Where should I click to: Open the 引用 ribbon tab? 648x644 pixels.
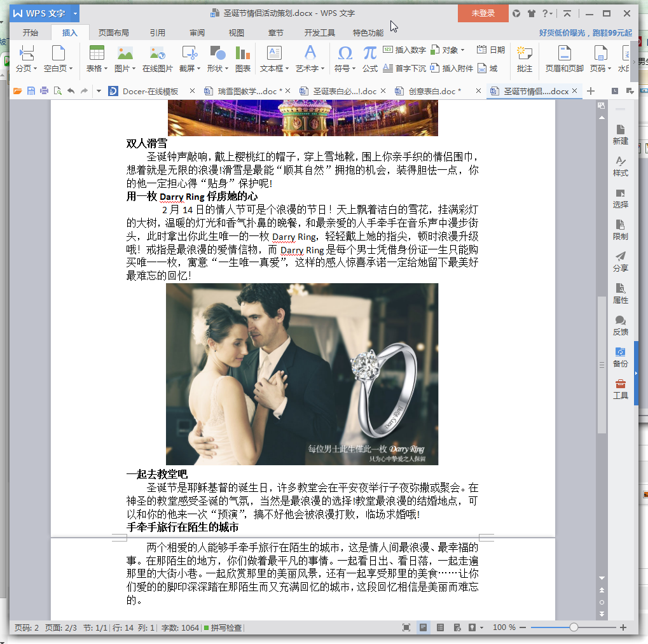(x=158, y=32)
